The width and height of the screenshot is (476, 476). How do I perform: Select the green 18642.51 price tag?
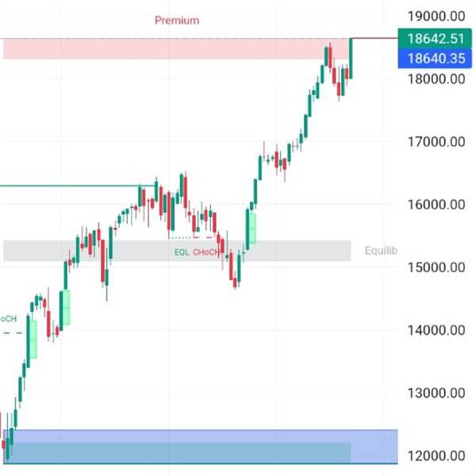point(435,39)
